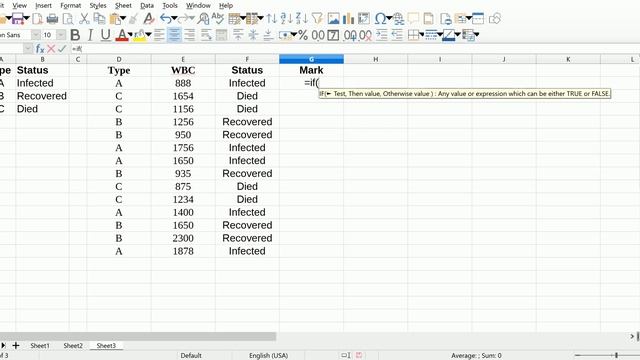Add a new sheet with plus button
Screen dimensions: 640x360
16,346
